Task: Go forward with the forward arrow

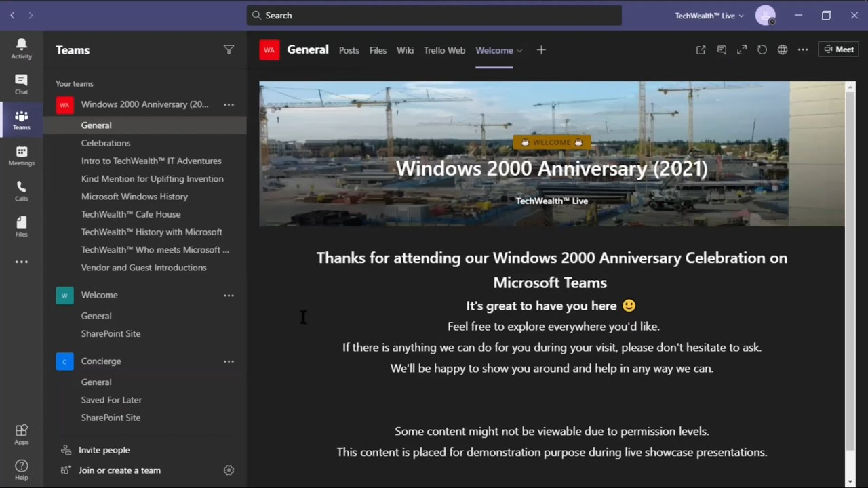Action: 31,15
